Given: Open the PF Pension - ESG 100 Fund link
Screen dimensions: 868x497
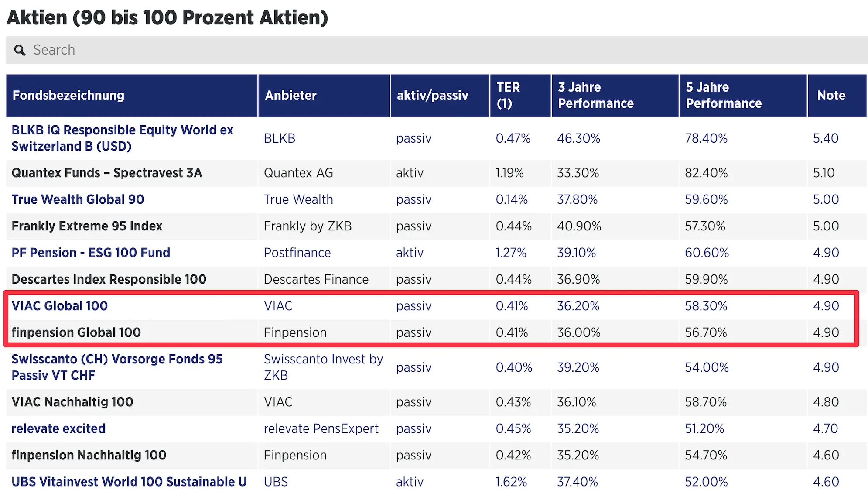Looking at the screenshot, I should (x=91, y=252).
